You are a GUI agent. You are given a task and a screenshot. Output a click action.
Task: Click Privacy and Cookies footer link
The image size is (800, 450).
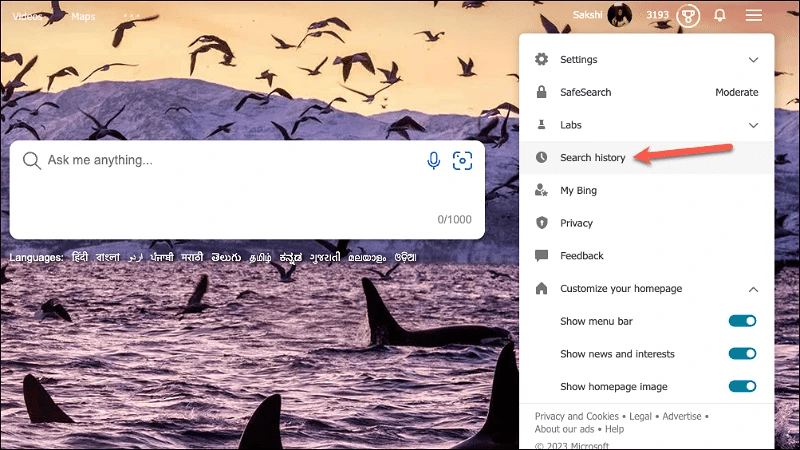pos(578,416)
